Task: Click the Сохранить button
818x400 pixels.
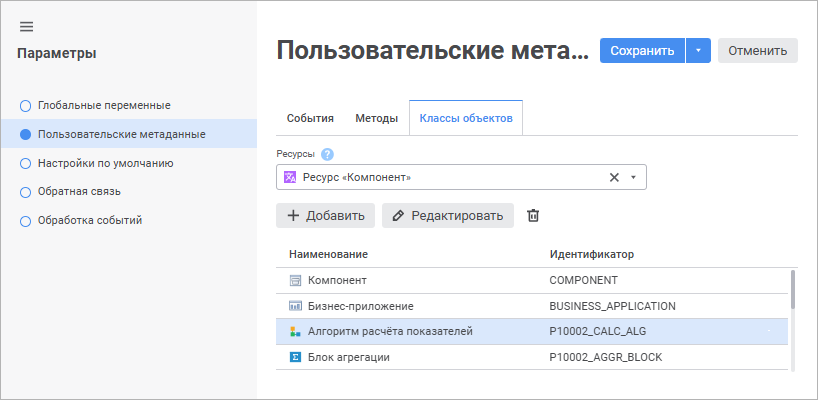Action: (642, 51)
